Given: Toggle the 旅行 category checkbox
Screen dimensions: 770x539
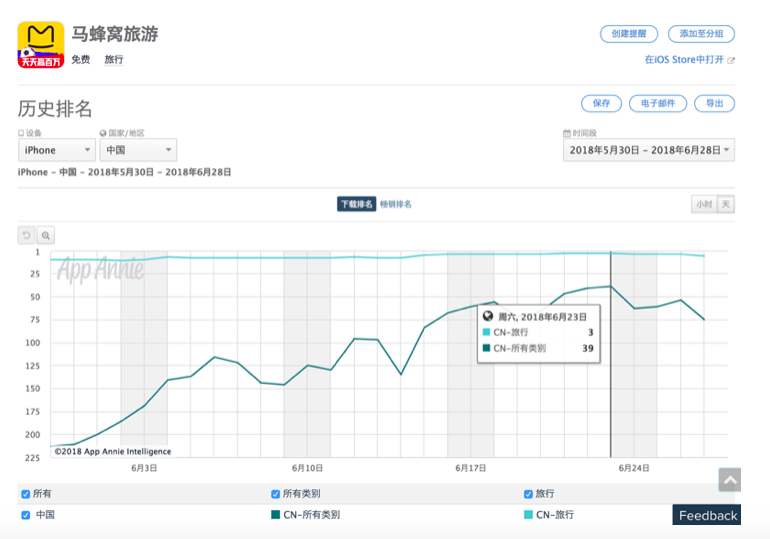Looking at the screenshot, I should point(528,494).
